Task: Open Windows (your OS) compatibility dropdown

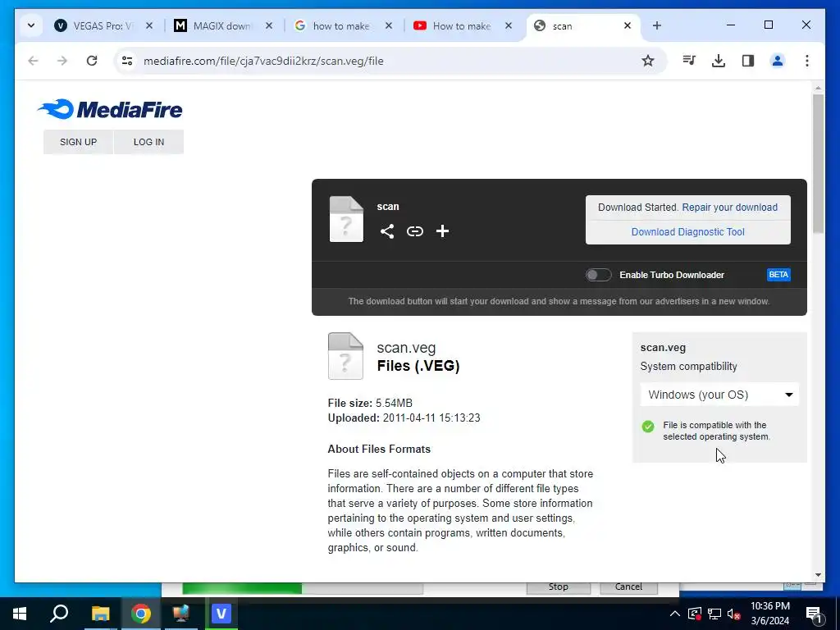Action: point(719,395)
